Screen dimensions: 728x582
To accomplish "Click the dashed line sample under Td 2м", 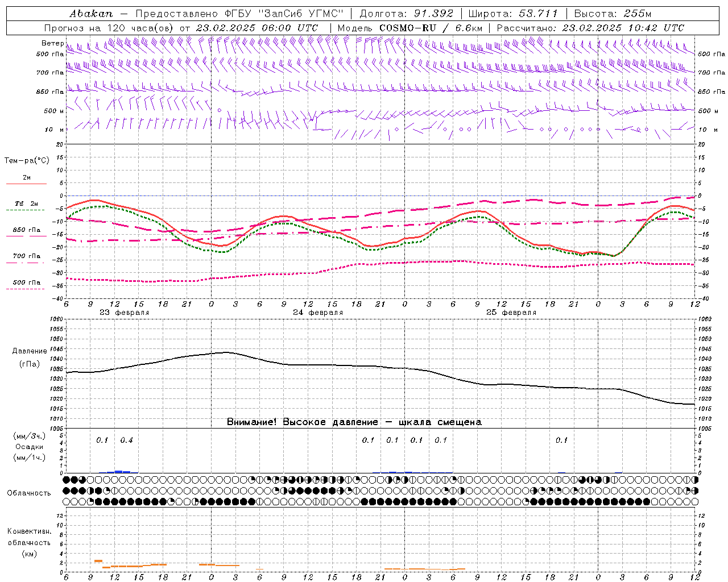I will (x=25, y=210).
